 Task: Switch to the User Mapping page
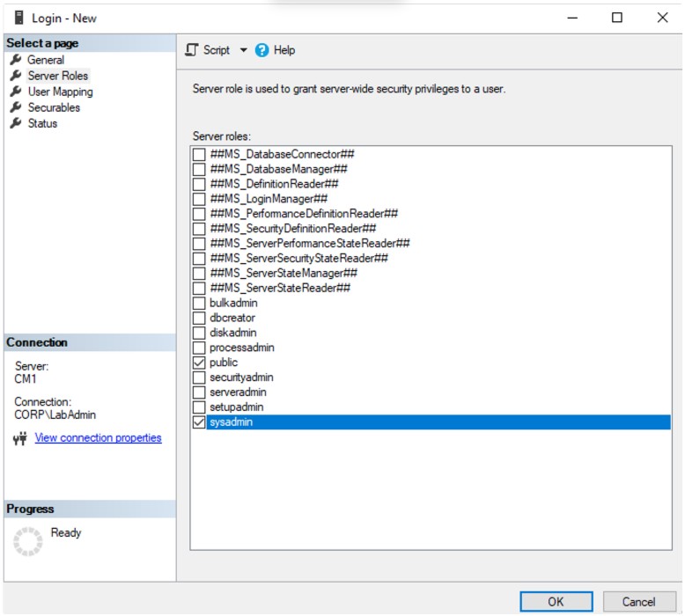click(x=60, y=92)
